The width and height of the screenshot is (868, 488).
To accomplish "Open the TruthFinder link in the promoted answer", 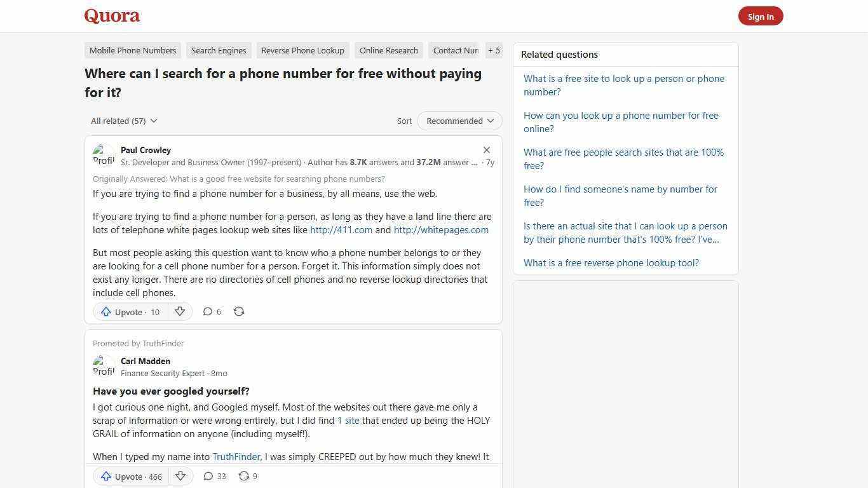I will 236,456.
